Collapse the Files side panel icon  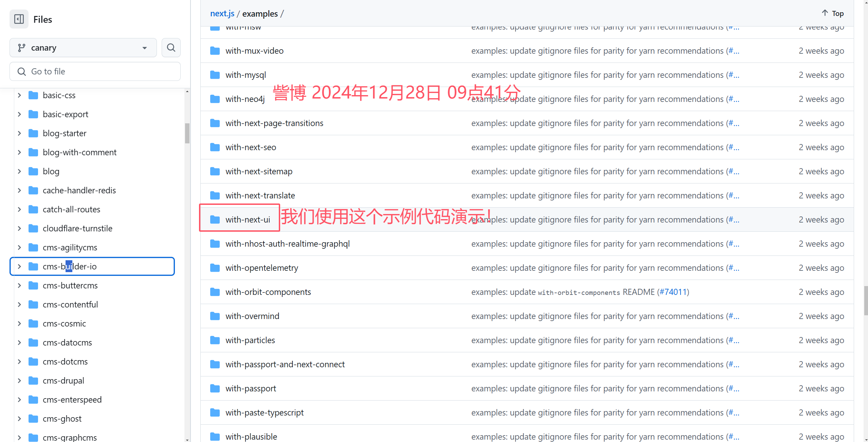tap(19, 19)
